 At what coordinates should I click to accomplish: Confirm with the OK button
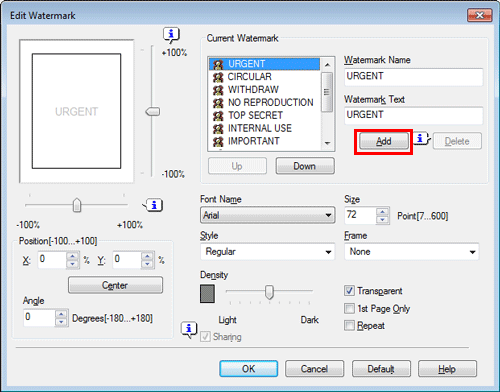pyautogui.click(x=249, y=369)
